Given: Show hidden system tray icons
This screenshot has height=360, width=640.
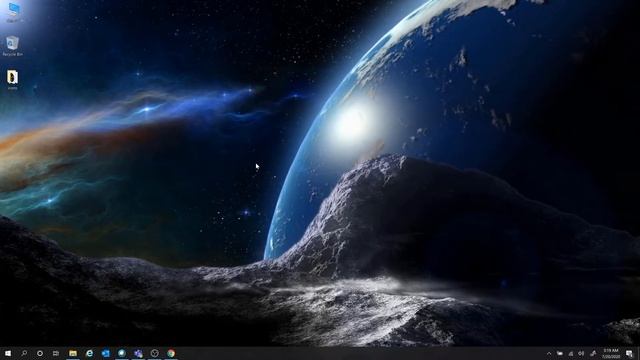Looking at the screenshot, I should pos(549,353).
